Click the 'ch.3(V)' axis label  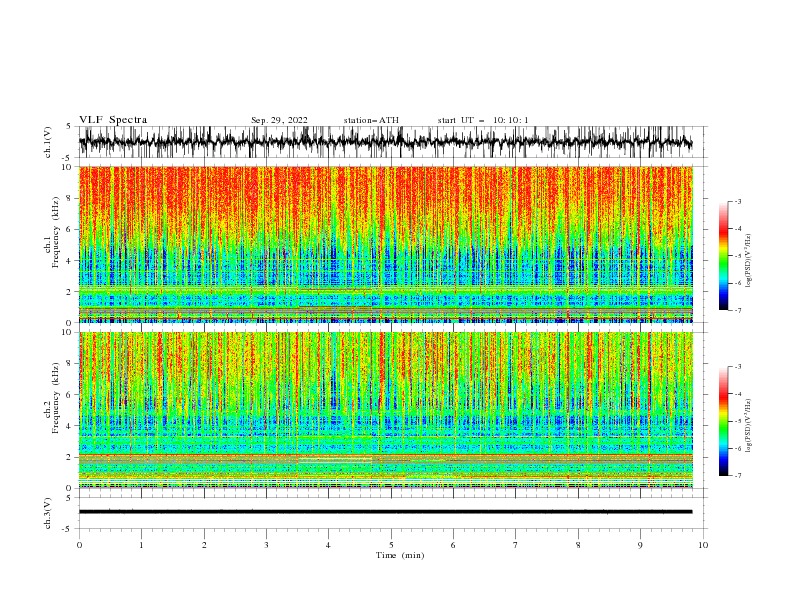click(48, 513)
